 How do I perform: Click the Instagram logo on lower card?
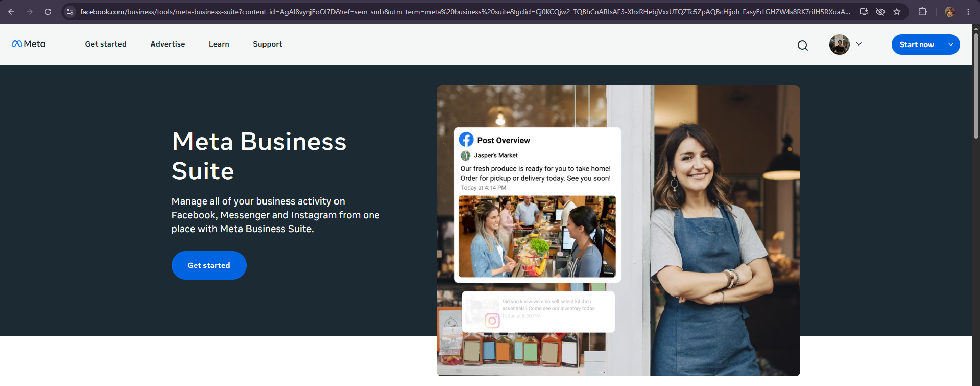click(492, 321)
